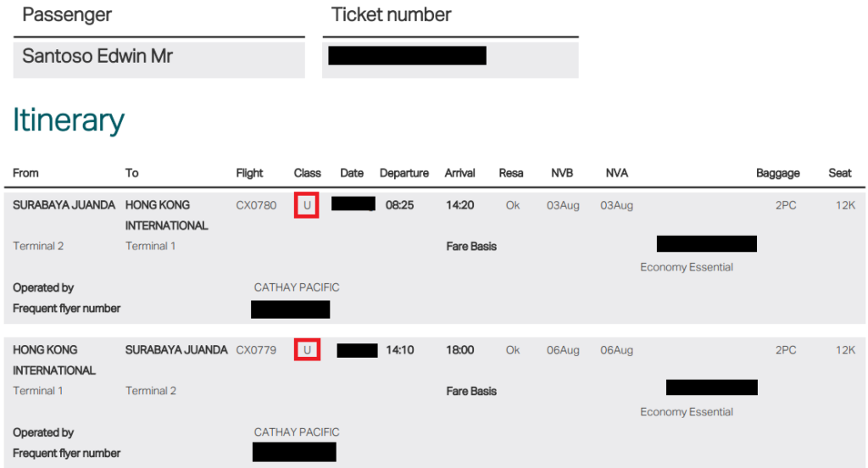Select flight number CX0780
The image size is (868, 468).
(256, 205)
